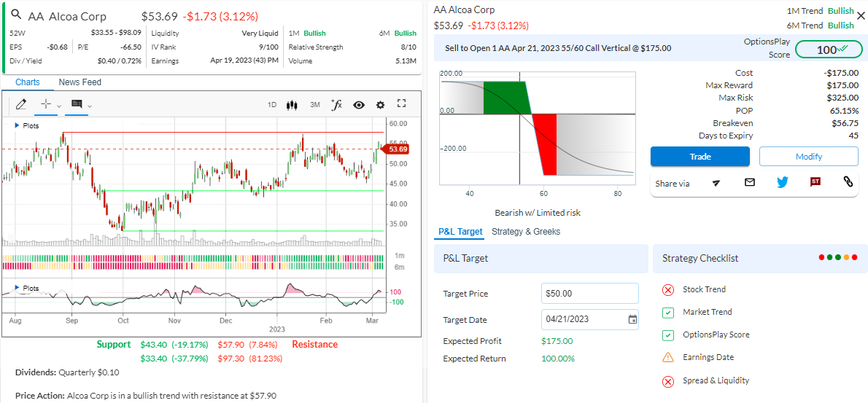Click the annotation comment tool icon
This screenshot has width=868, height=403.
point(77,104)
